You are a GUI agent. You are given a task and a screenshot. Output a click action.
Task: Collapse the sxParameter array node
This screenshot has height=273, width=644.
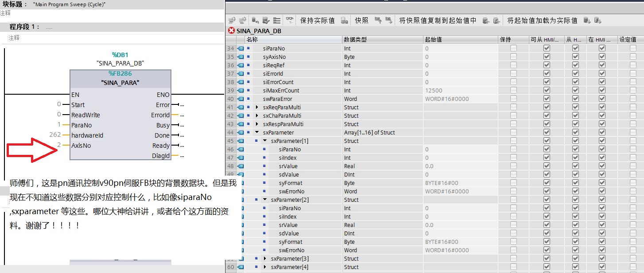pyautogui.click(x=257, y=132)
